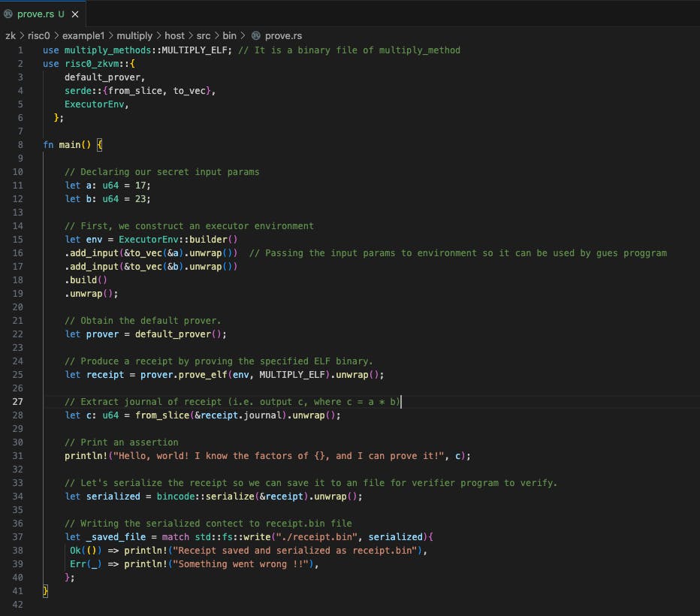The width and height of the screenshot is (700, 616).
Task: Open the example1 breadcrumb folder
Action: (x=83, y=36)
